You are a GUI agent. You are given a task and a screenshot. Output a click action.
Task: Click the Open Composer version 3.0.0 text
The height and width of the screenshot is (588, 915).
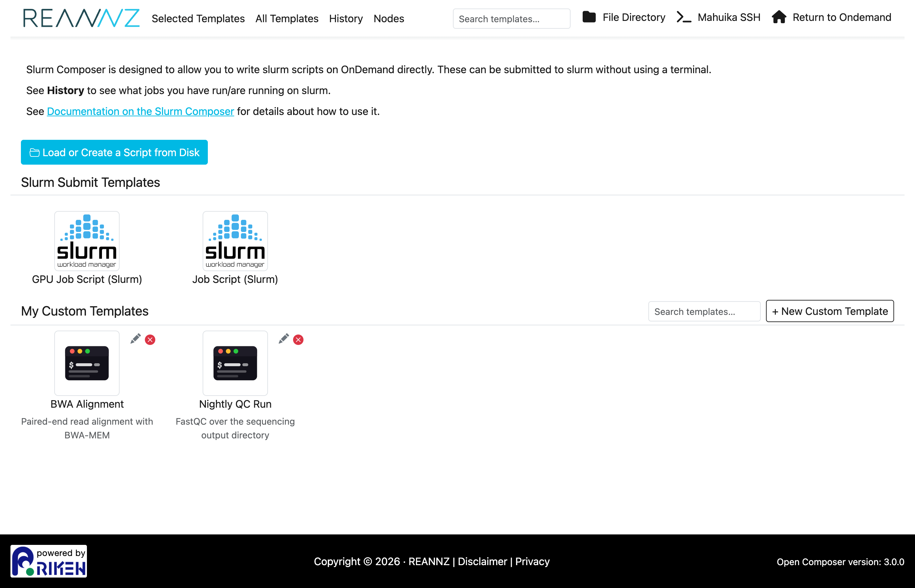[840, 562]
